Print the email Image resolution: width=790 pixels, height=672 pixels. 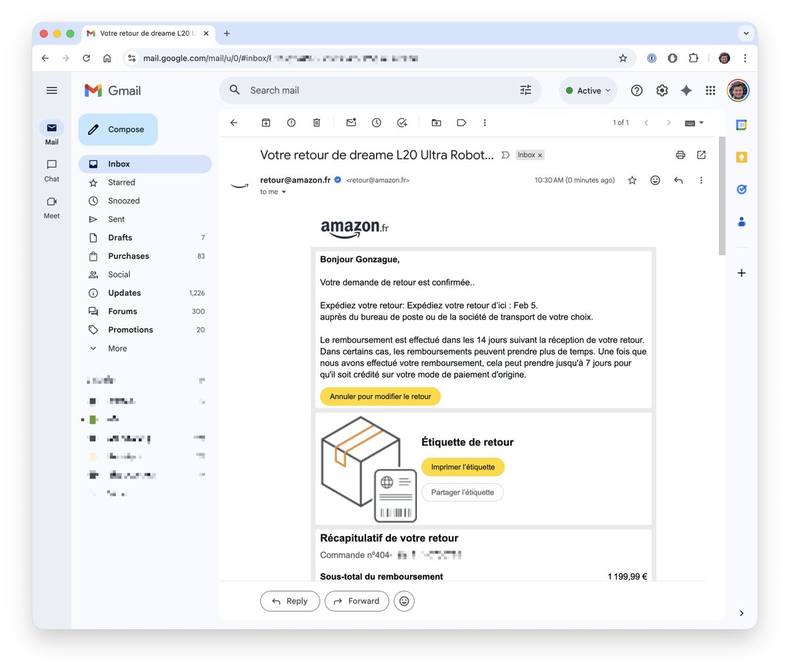coord(680,155)
